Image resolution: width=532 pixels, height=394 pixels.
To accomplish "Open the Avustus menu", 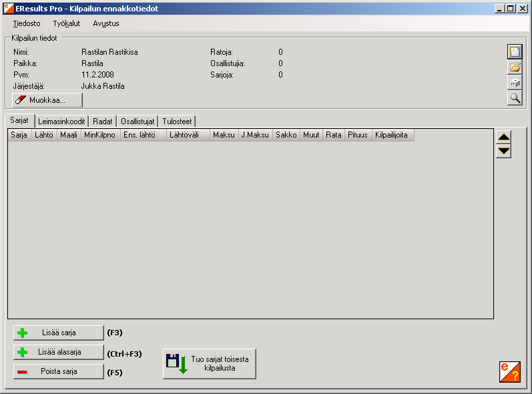I will tap(106, 23).
